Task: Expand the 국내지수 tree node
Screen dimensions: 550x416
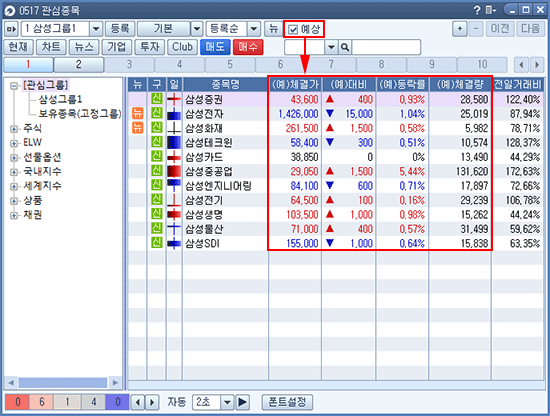Action: click(14, 172)
